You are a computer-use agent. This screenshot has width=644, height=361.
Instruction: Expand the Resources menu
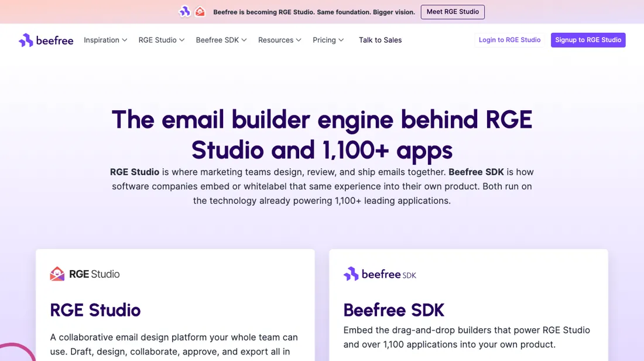click(x=280, y=40)
